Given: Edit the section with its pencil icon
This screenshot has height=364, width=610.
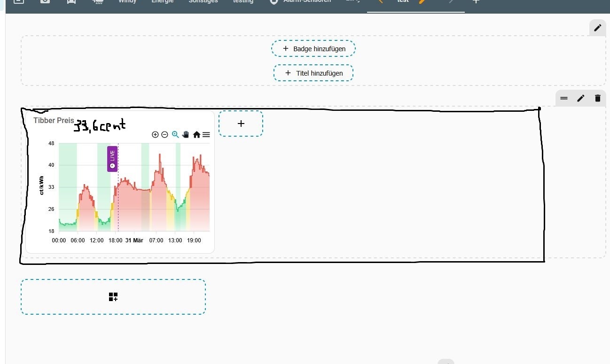Looking at the screenshot, I should [x=581, y=98].
